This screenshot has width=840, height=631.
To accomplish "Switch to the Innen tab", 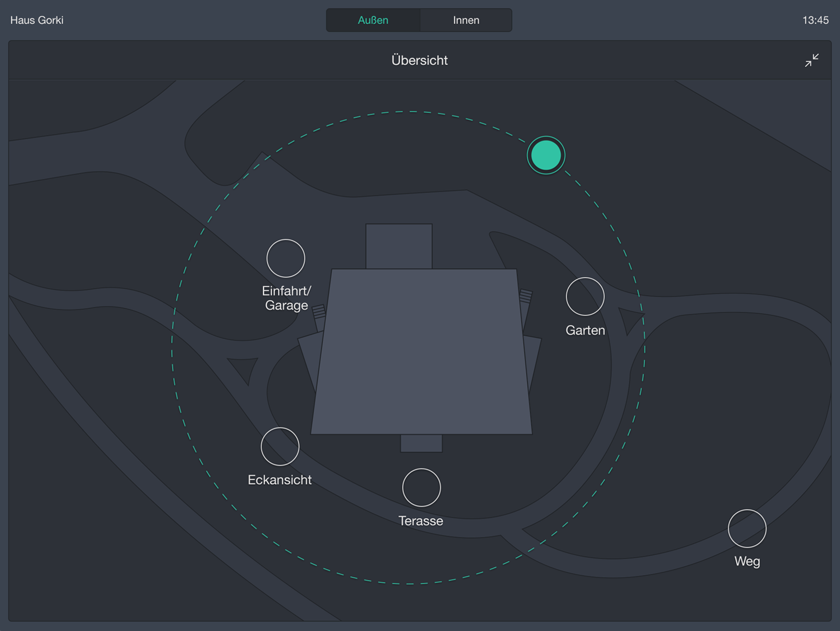I will (466, 20).
